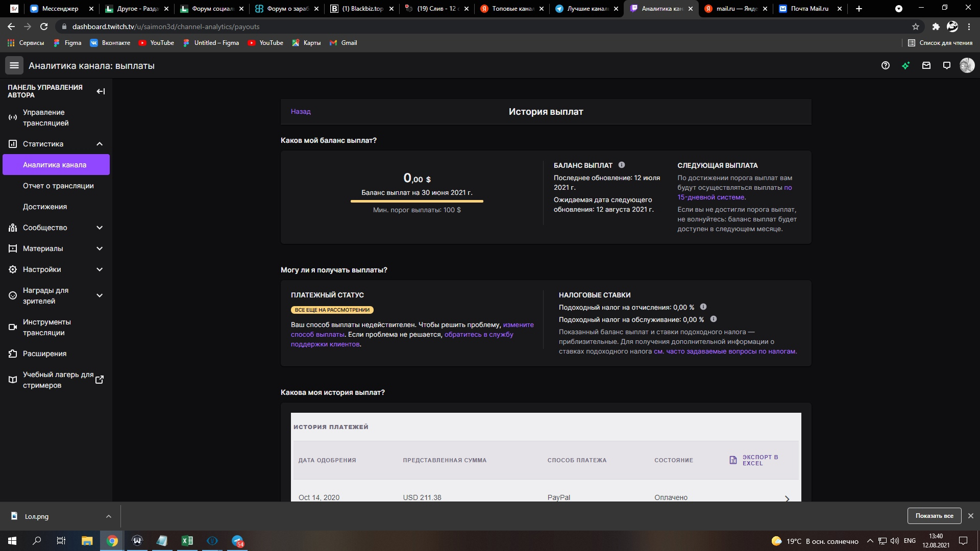This screenshot has height=551, width=980.
Task: Open the Отчет о трансляции menu item
Action: pyautogui.click(x=58, y=186)
